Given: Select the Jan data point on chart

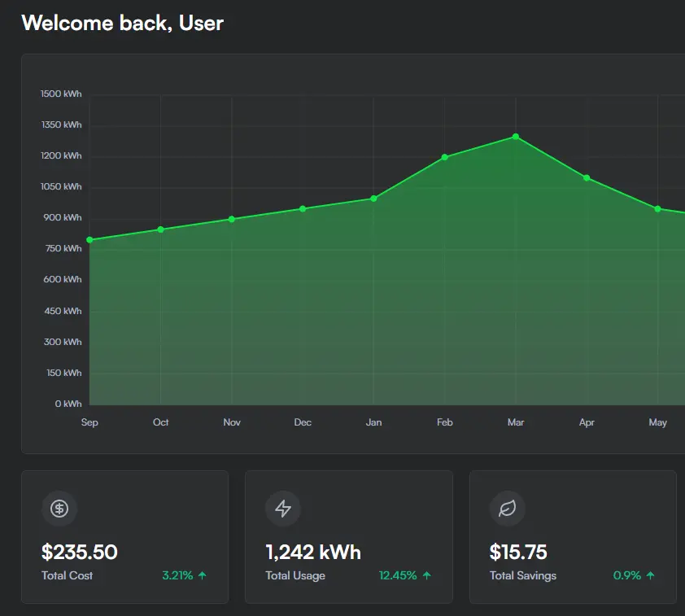Looking at the screenshot, I should (x=373, y=199).
